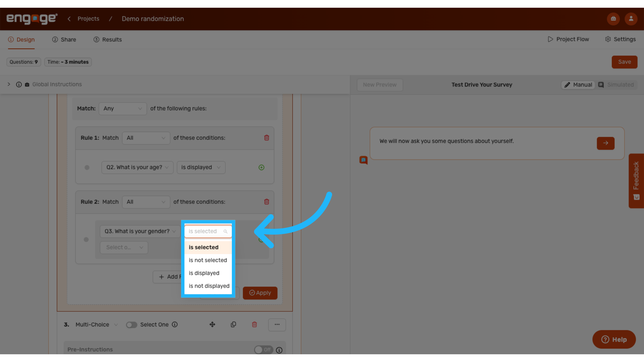This screenshot has height=362, width=644.
Task: Open the Q2 What is your age dropdown
Action: pos(138,167)
